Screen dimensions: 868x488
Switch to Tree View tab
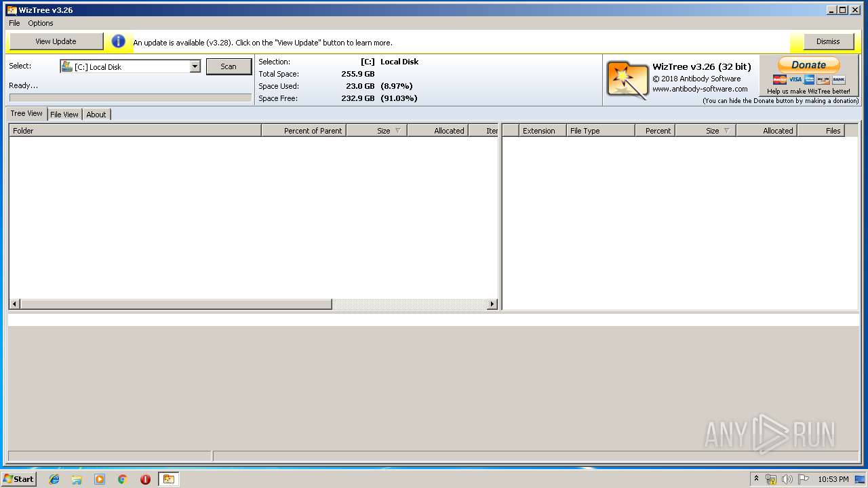pyautogui.click(x=26, y=113)
